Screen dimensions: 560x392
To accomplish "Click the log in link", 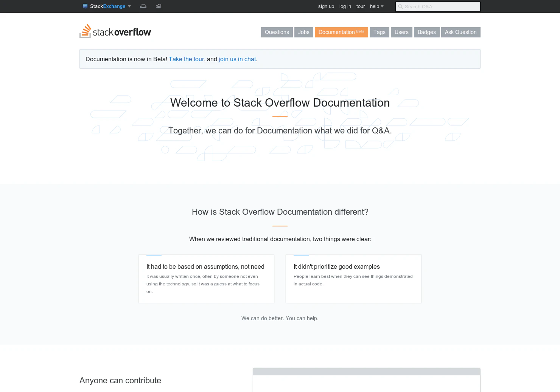I will [345, 6].
